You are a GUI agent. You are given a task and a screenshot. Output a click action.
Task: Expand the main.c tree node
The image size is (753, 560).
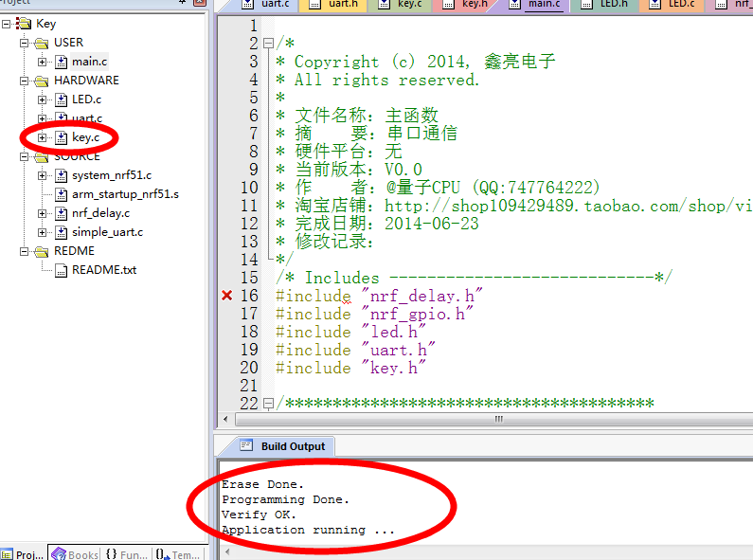click(x=43, y=62)
